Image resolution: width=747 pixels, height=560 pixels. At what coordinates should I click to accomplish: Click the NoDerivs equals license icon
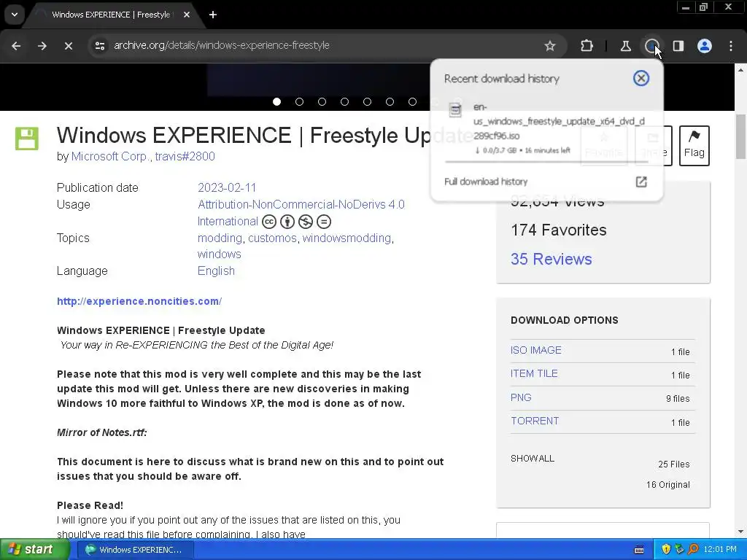[323, 222]
